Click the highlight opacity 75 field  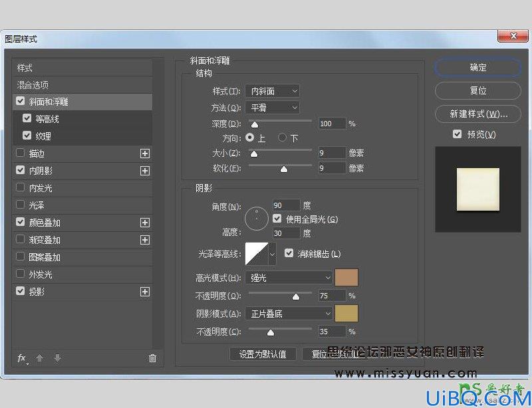[332, 296]
